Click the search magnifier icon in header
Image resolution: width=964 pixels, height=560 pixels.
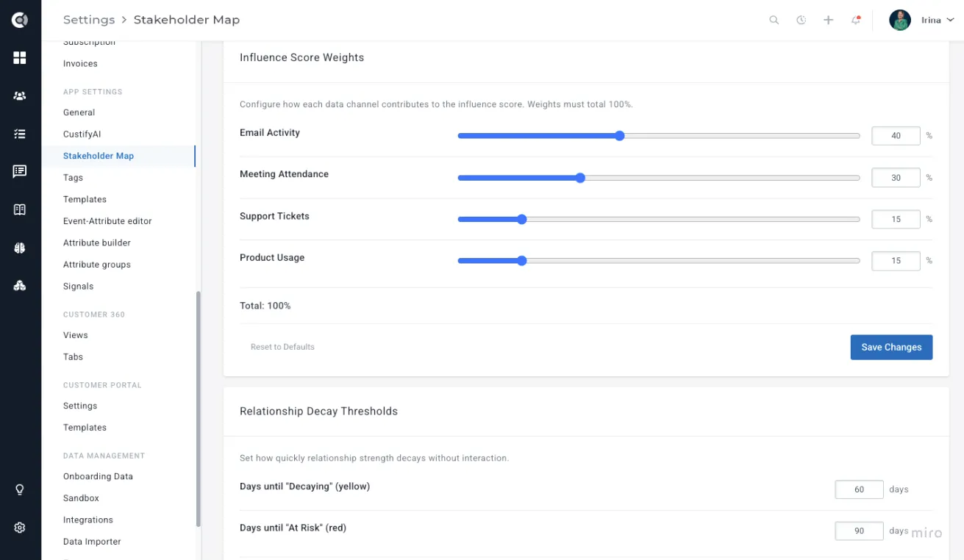click(774, 21)
